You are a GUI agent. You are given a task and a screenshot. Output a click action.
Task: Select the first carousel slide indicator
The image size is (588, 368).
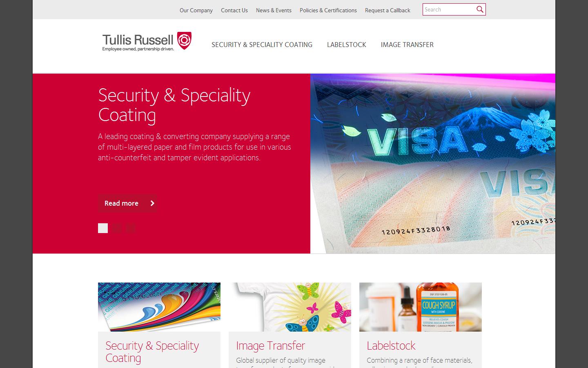click(103, 228)
